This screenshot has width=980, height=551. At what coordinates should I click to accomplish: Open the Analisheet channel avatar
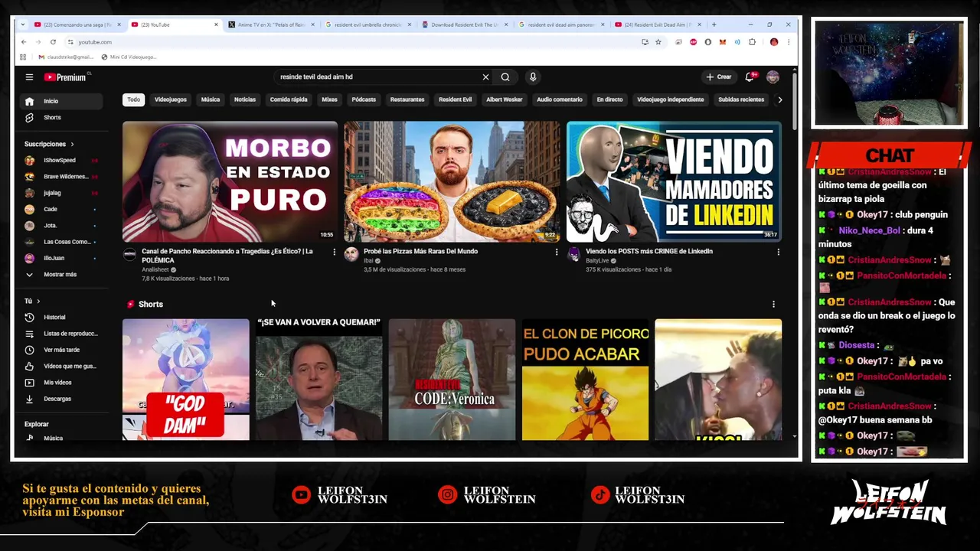129,255
